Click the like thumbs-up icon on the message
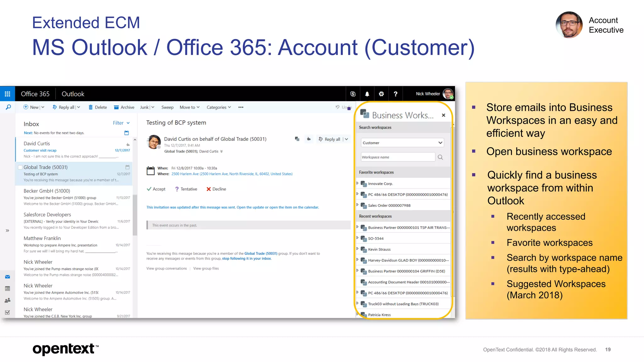Viewport: 644px width, 362px height. click(x=309, y=139)
